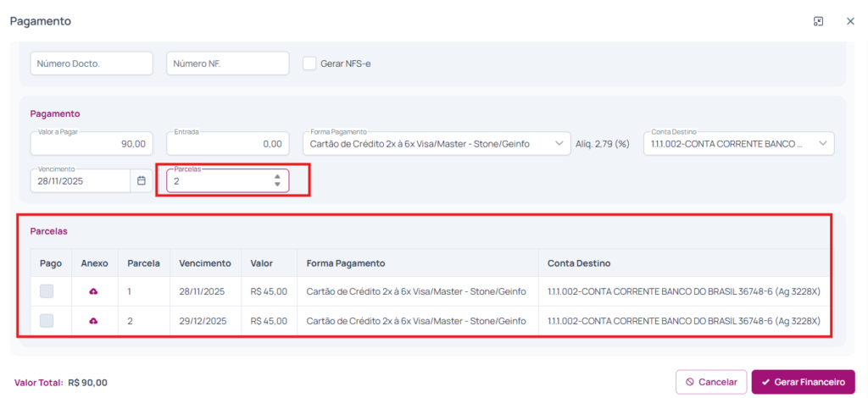Mark parcela 1 as Pago
The width and height of the screenshot is (868, 398).
(47, 291)
